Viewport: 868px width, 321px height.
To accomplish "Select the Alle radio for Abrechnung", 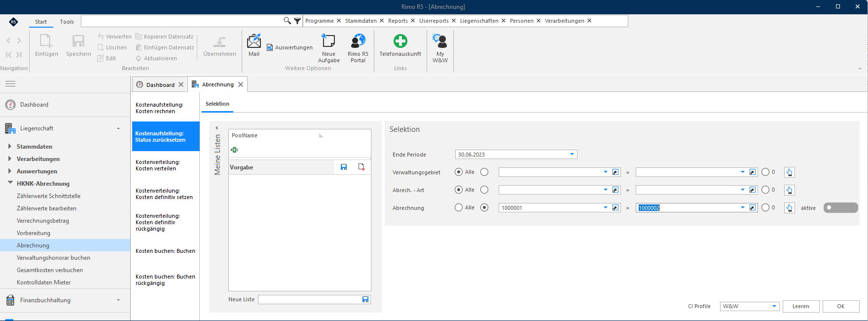I will click(x=459, y=207).
